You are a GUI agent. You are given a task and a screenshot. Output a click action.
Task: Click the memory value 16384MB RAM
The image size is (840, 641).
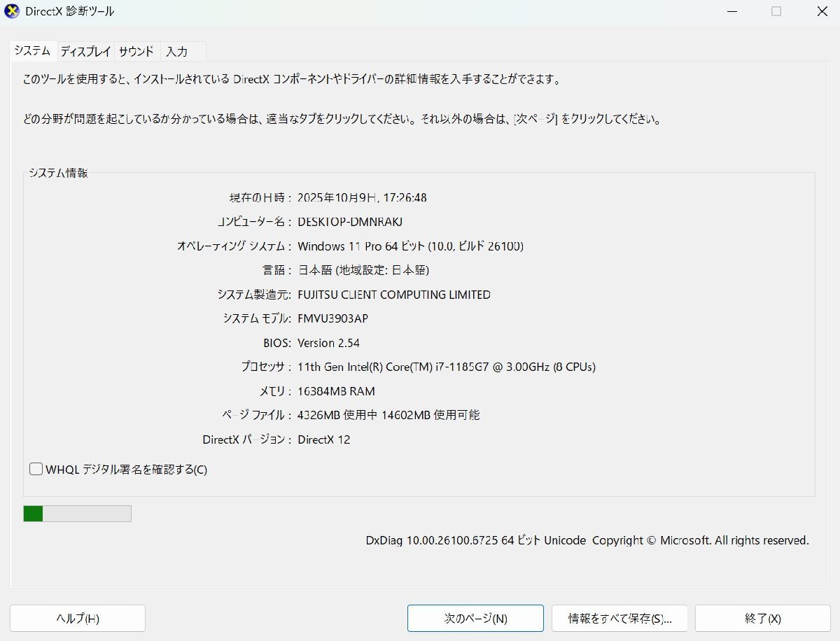[x=336, y=391]
